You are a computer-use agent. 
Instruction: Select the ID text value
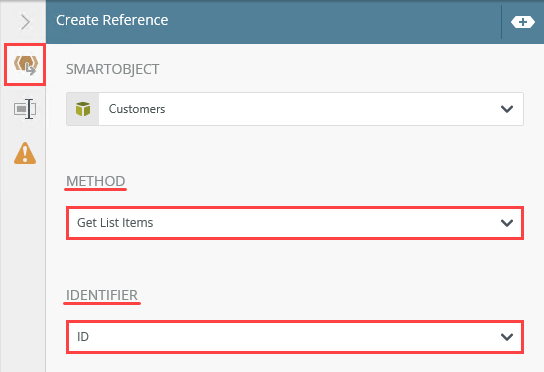coord(83,337)
